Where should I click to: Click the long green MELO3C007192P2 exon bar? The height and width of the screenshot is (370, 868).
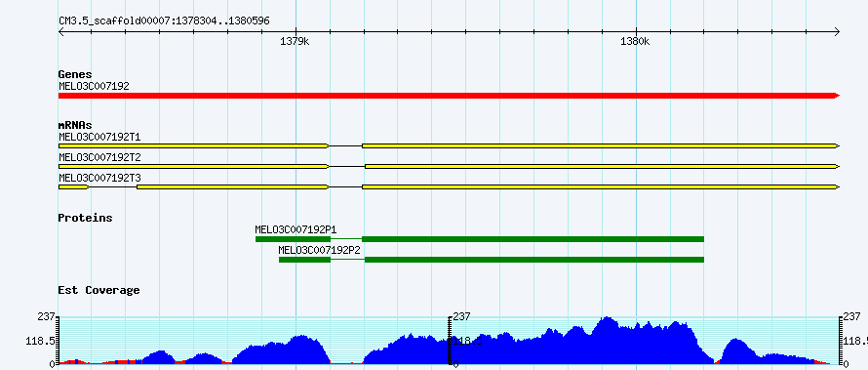(534, 260)
